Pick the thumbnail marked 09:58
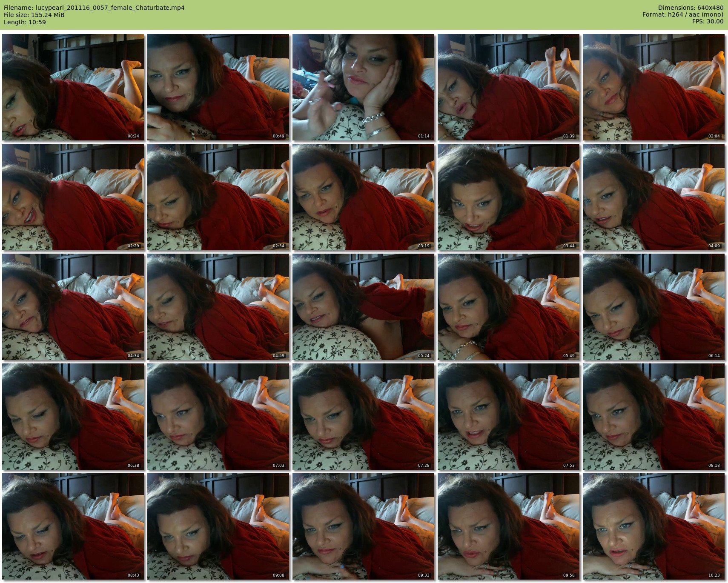 (508, 526)
